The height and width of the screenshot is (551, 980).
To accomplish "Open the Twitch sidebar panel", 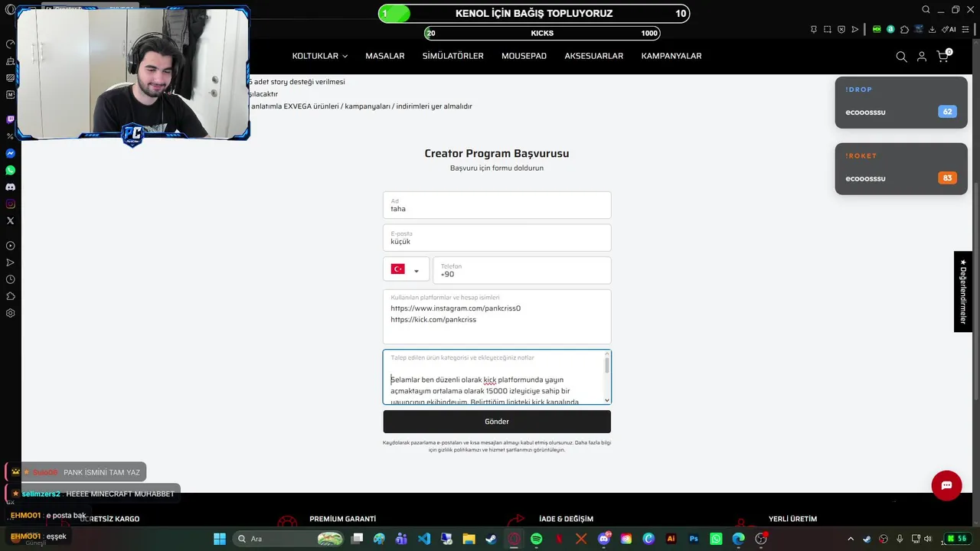I will point(11,119).
